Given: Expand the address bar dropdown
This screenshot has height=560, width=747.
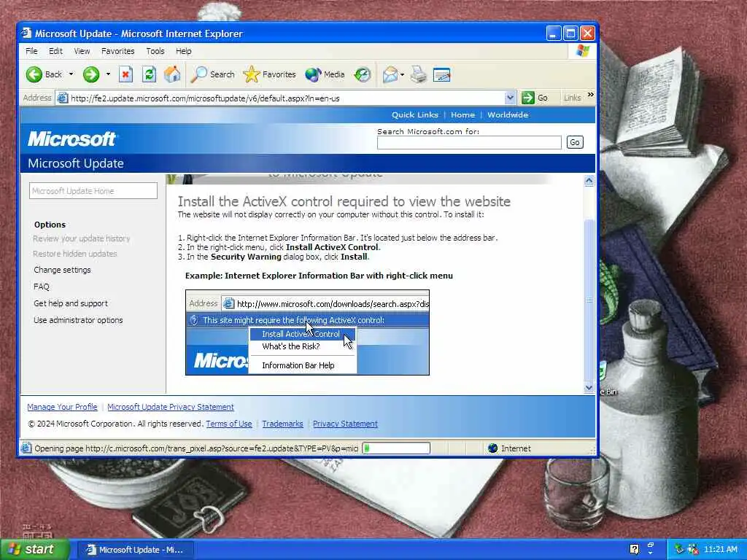Looking at the screenshot, I should 510,98.
